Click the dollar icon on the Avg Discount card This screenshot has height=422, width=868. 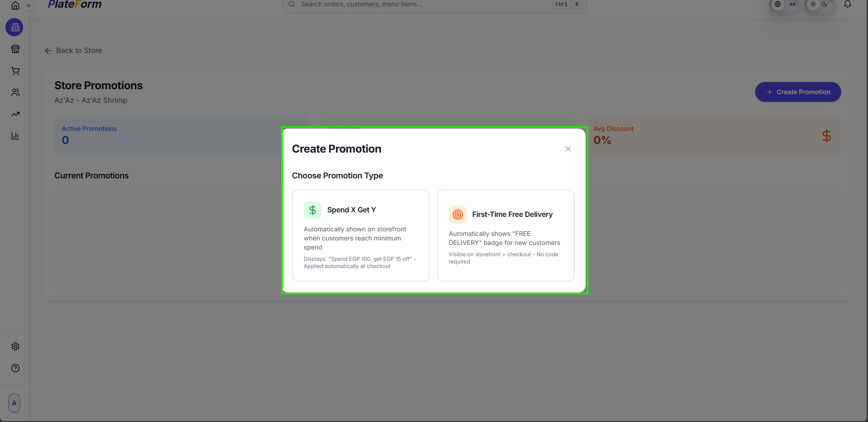click(826, 135)
